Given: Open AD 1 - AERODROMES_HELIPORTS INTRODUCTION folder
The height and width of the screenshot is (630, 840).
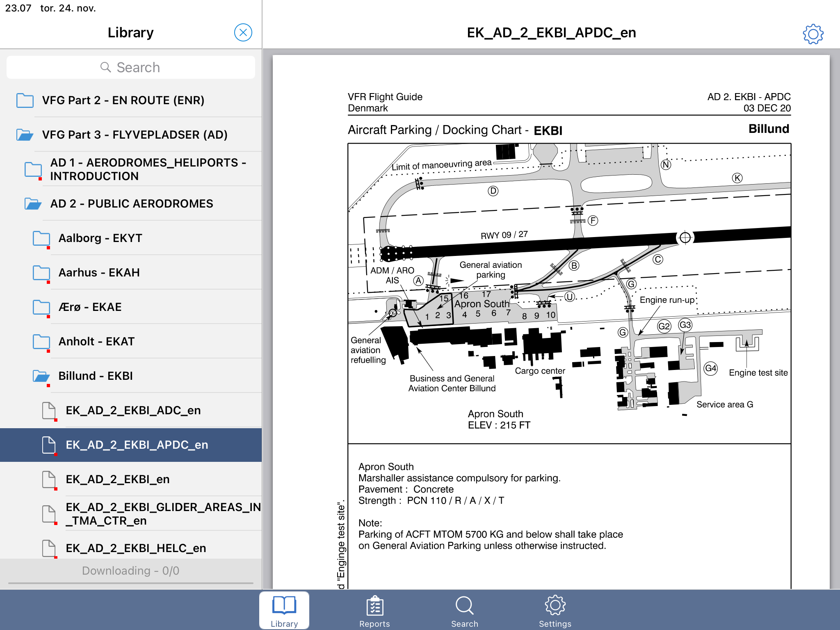Looking at the screenshot, I should pyautogui.click(x=131, y=169).
